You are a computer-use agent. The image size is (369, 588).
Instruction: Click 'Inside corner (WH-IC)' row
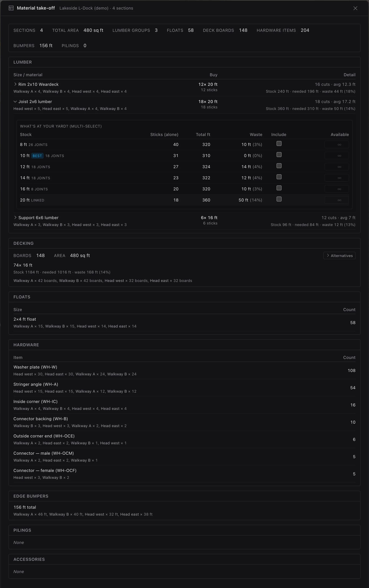[184, 405]
